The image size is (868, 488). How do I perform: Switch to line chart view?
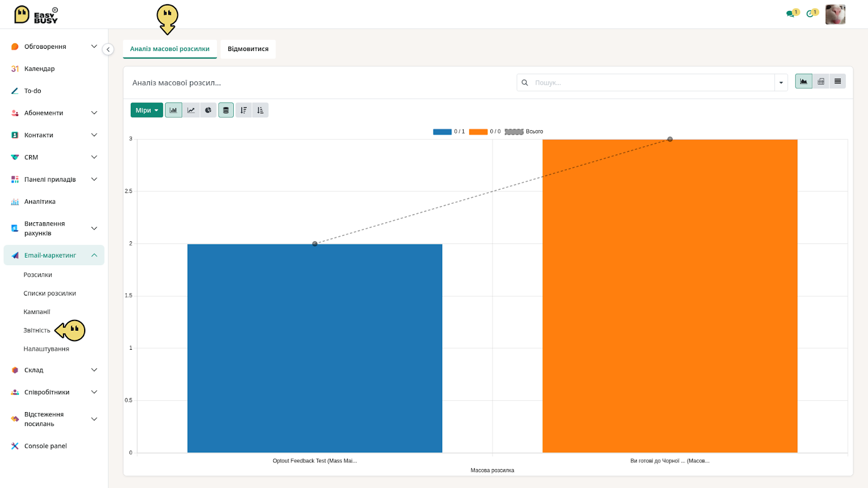click(191, 110)
